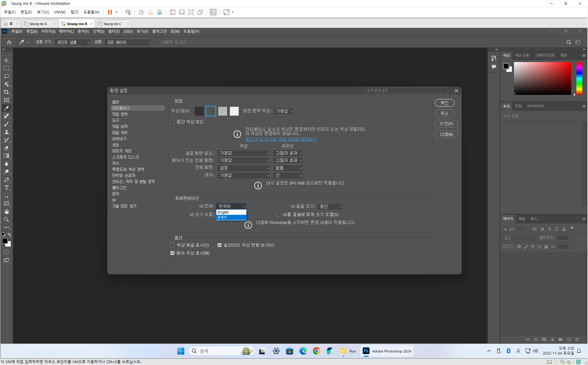Toggle 색상 채널 표시 checkbox
Screen dimensions: 588x365
coord(173,245)
